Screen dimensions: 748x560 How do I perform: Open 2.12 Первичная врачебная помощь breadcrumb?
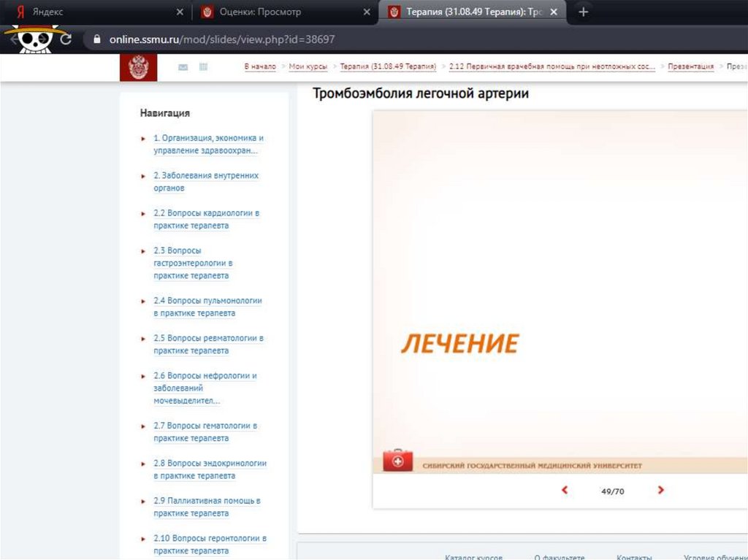pos(552,66)
